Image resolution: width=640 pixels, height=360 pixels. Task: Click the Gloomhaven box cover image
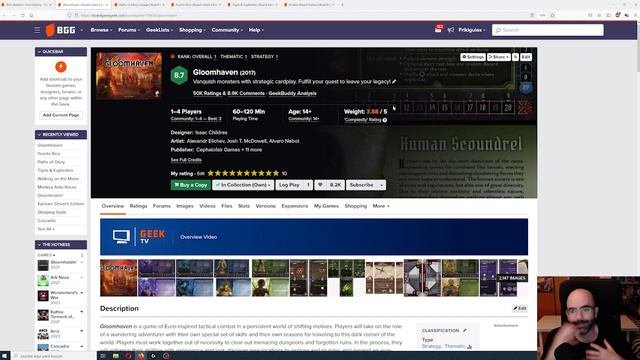pos(129,76)
